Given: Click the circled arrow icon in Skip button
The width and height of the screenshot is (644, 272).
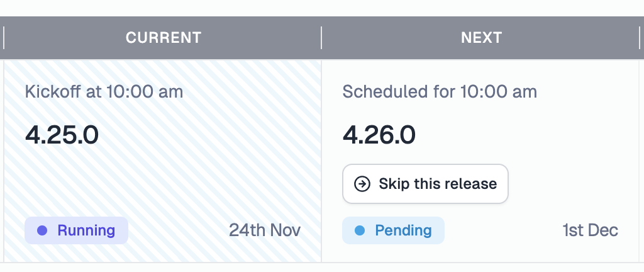Looking at the screenshot, I should click(x=362, y=184).
